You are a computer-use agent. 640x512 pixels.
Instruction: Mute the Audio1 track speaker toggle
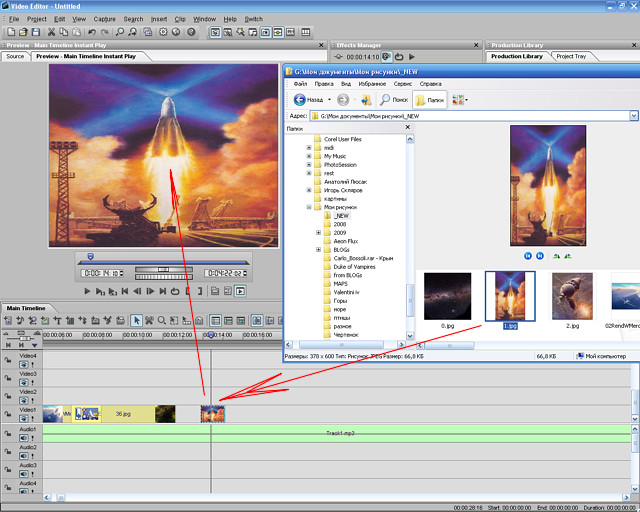(24, 438)
